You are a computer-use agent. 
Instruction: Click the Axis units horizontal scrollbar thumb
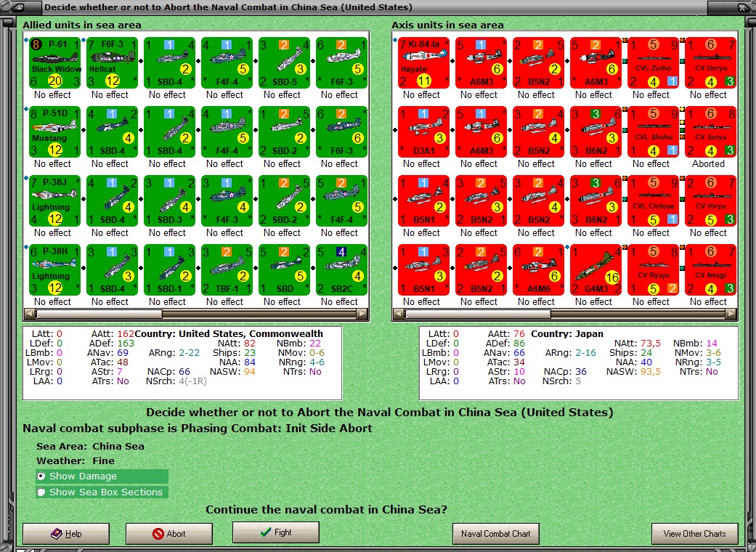tap(478, 314)
